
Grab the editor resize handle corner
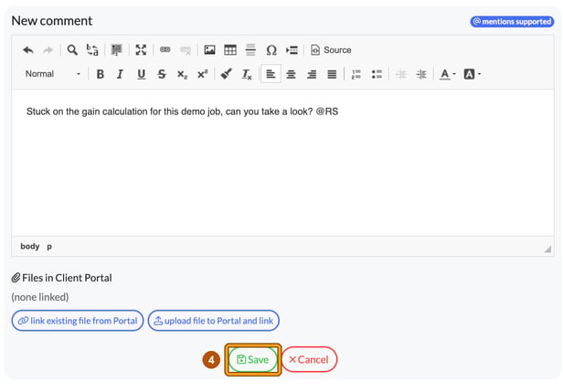coord(547,249)
